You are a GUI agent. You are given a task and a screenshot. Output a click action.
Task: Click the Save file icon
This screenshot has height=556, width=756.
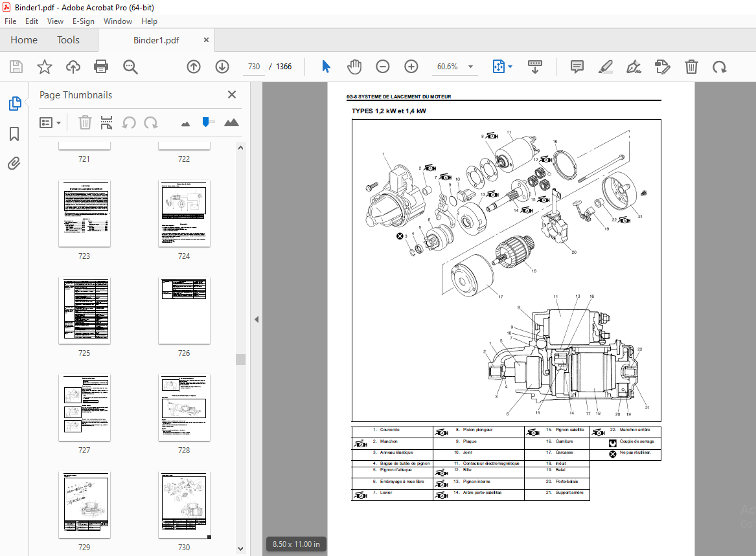(16, 67)
